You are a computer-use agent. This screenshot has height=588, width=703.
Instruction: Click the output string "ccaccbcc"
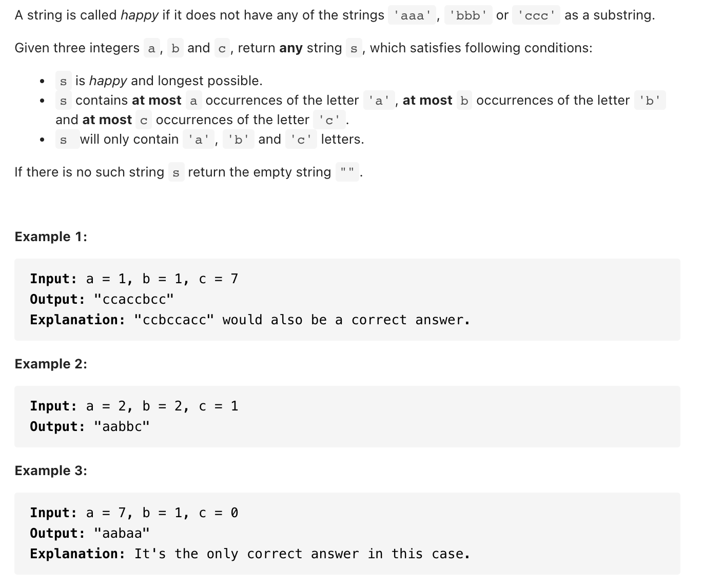[134, 299]
